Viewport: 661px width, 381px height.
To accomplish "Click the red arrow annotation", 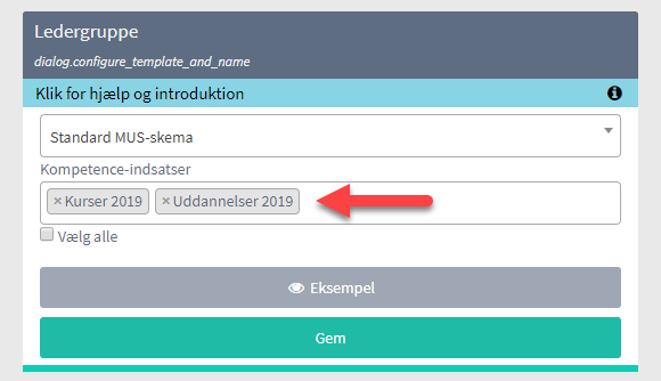I will [375, 201].
